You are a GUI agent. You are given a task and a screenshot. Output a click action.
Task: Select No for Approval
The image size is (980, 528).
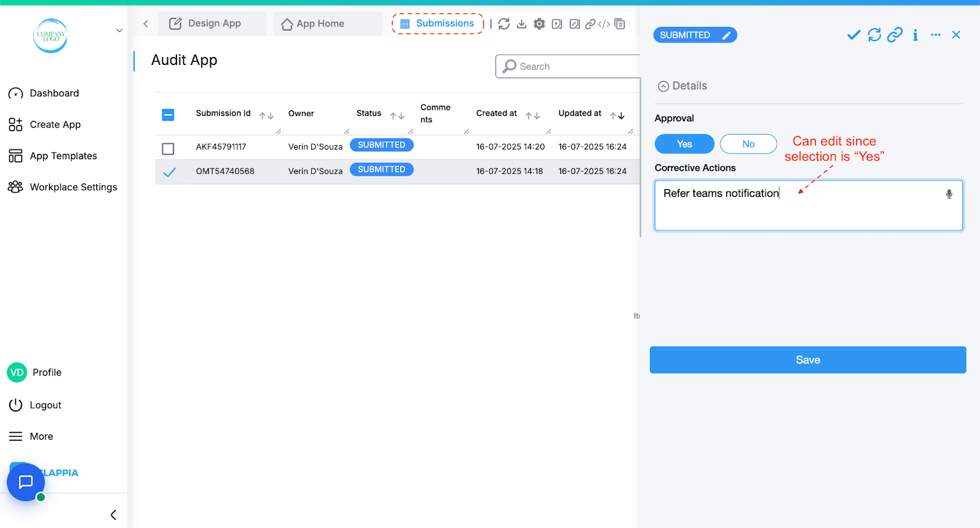(748, 144)
